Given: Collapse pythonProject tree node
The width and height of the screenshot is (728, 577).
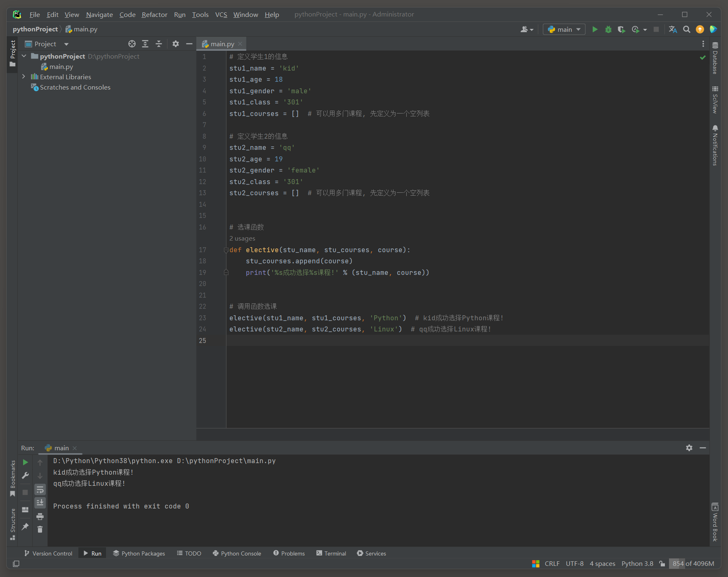Looking at the screenshot, I should pyautogui.click(x=24, y=56).
